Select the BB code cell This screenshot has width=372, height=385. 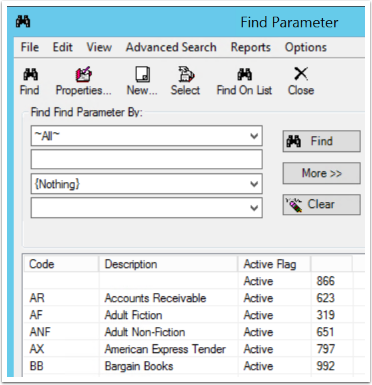point(37,366)
